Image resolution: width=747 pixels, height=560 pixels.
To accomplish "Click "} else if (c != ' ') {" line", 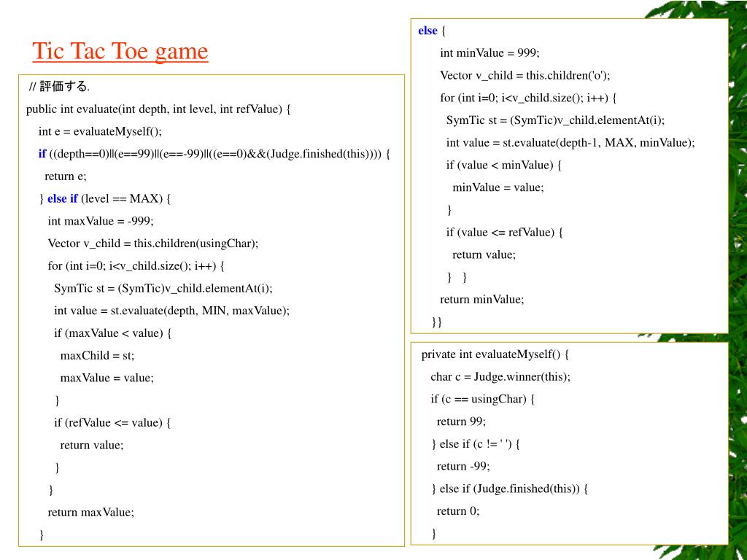I will point(476,444).
